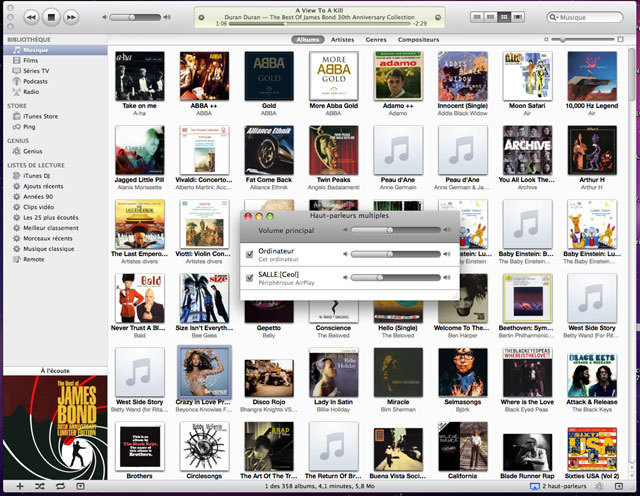640x496 pixels.
Task: Toggle the iTunes sidebar button at bottom right
Action: coord(619,486)
